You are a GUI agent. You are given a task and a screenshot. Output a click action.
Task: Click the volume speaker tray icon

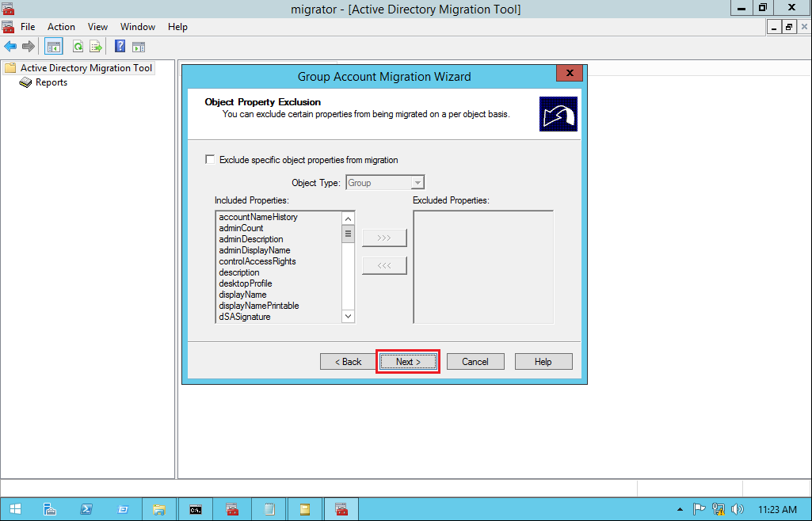[x=738, y=510]
